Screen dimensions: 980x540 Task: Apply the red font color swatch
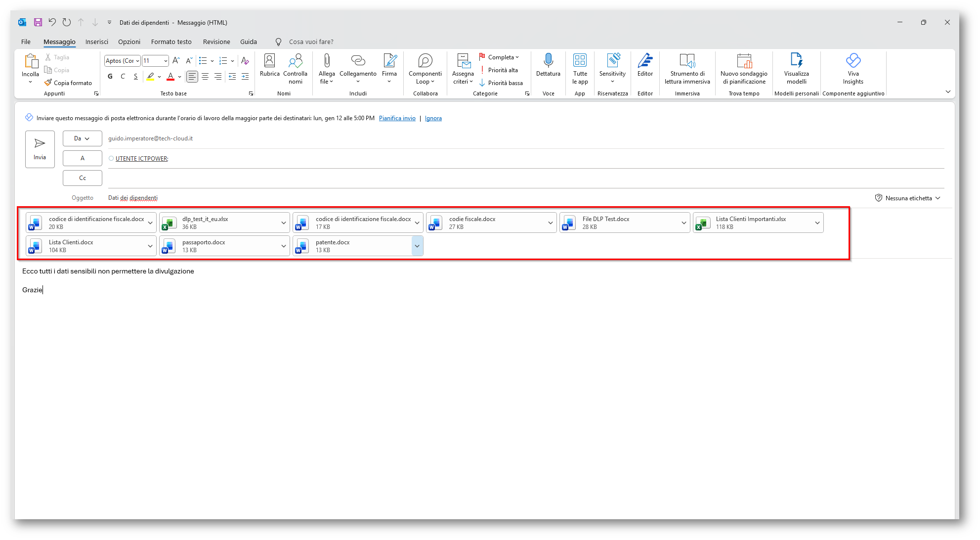pos(170,76)
